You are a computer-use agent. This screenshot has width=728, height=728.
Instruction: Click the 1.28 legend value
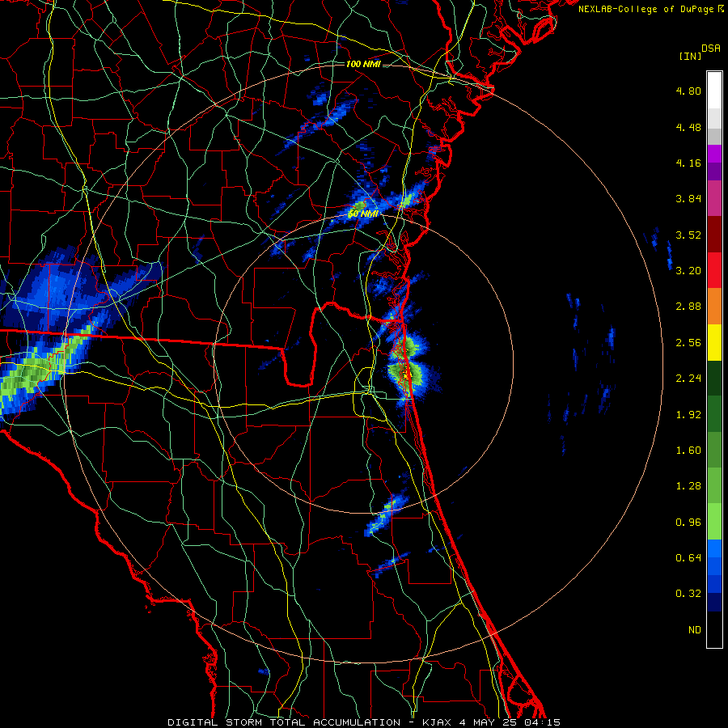(688, 486)
